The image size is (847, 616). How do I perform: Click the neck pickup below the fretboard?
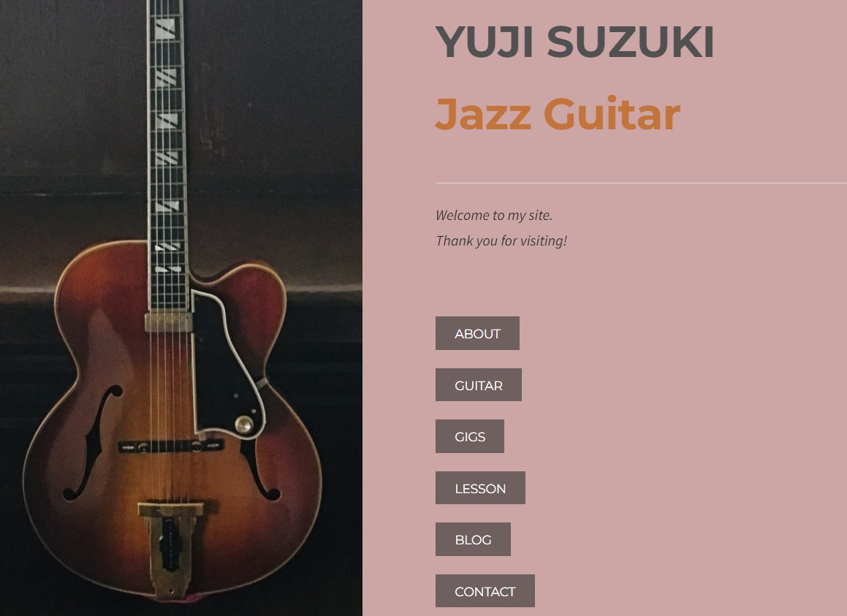169,322
